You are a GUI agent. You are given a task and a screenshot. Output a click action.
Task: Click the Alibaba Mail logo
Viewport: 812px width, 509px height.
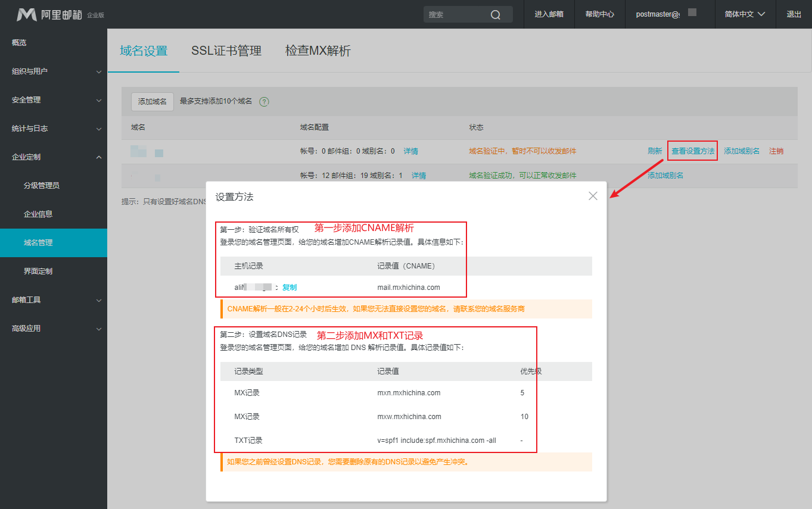click(x=60, y=14)
